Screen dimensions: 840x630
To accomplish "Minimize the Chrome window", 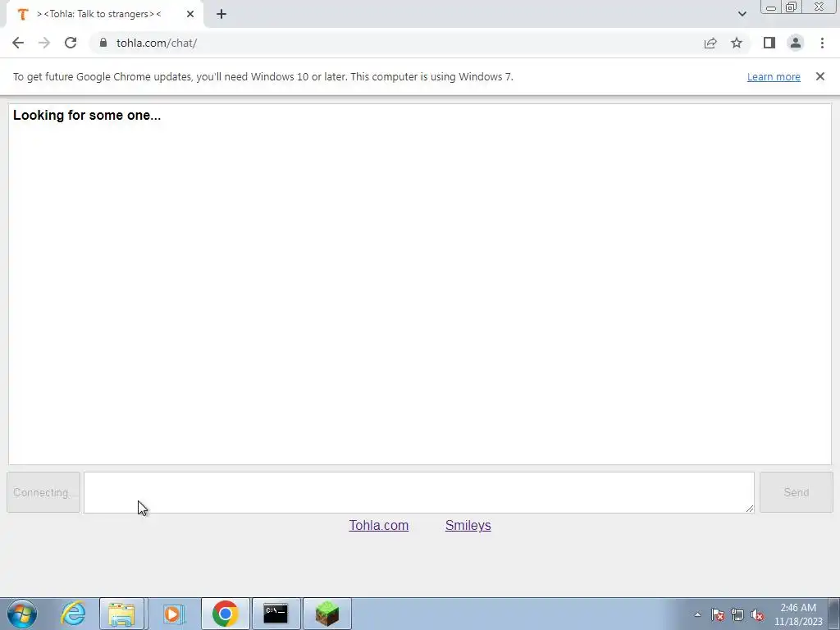I will 771,7.
